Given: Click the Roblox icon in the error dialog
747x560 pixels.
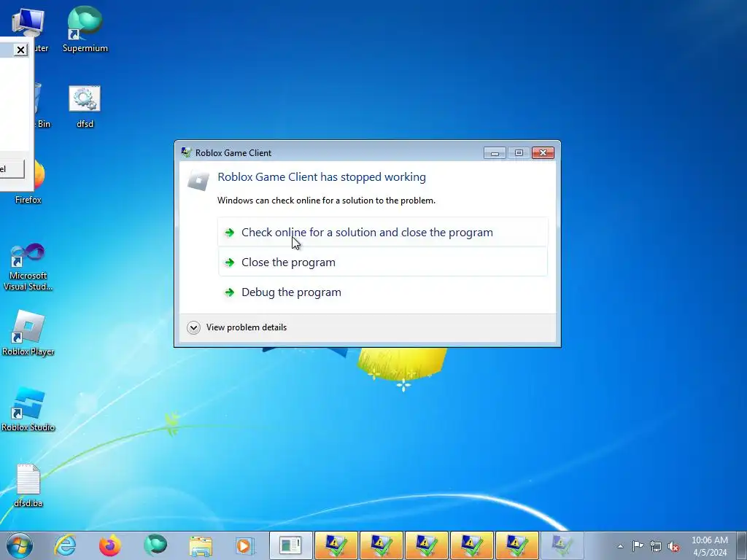Looking at the screenshot, I should click(x=198, y=180).
